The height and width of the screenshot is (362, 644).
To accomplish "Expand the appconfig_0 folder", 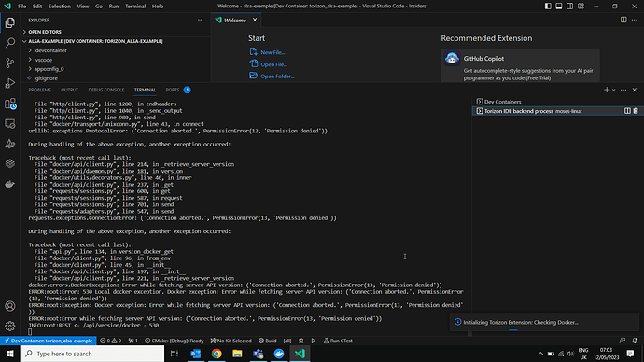I will (116, 69).
